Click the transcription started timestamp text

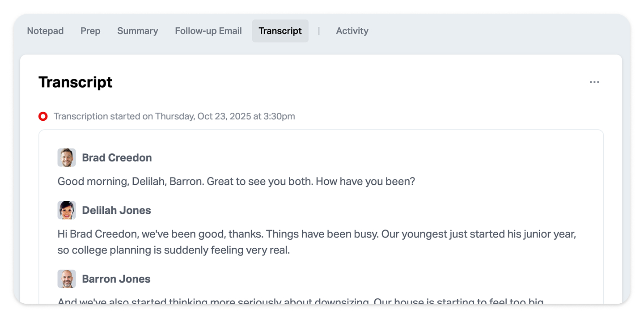[x=174, y=117]
